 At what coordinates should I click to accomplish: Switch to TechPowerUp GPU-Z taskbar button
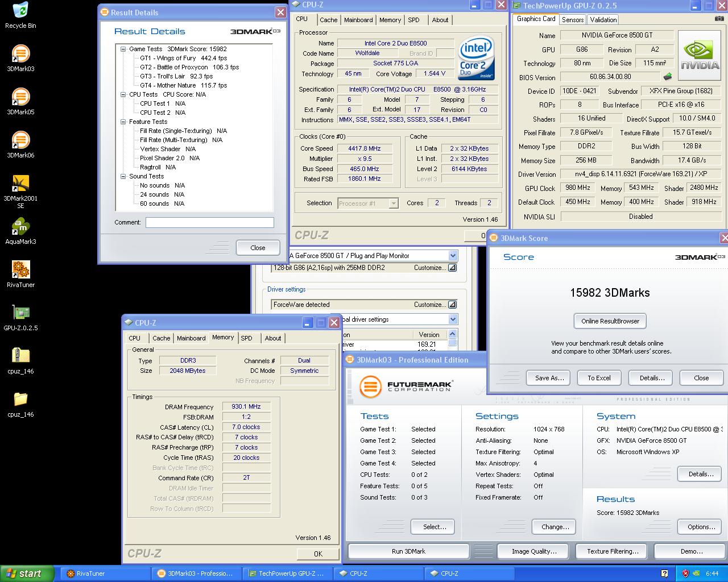(288, 573)
